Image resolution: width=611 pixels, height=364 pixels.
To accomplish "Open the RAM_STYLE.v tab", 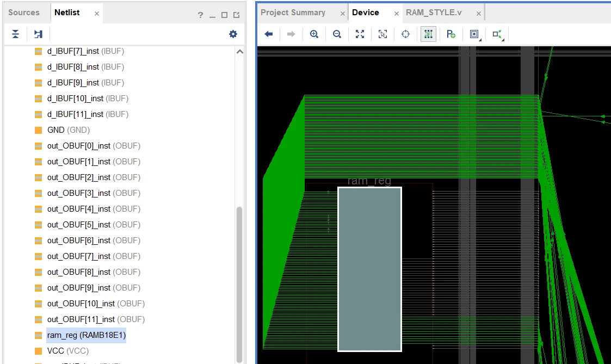I will pos(434,13).
